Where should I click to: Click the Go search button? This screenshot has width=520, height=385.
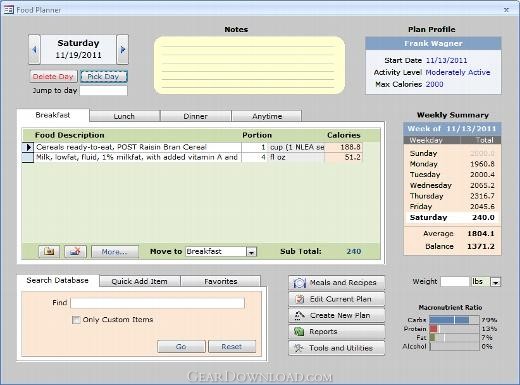point(181,347)
